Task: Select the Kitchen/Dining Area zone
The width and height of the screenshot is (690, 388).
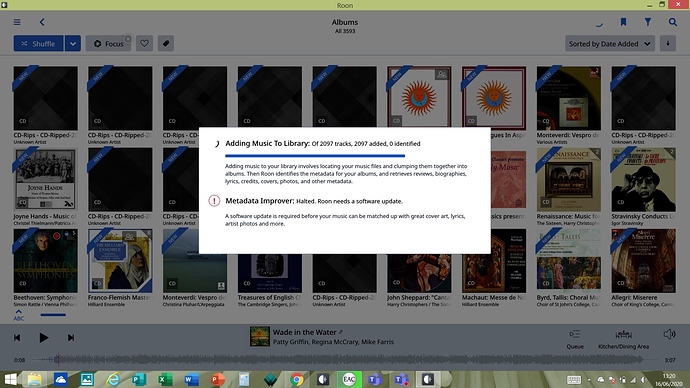Action: pyautogui.click(x=623, y=339)
